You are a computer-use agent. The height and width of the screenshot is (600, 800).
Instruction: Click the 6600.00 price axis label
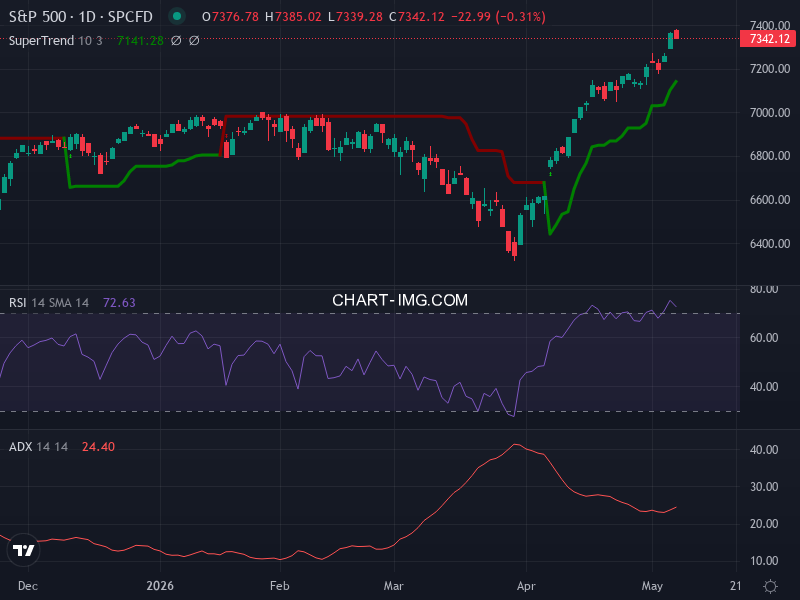770,200
